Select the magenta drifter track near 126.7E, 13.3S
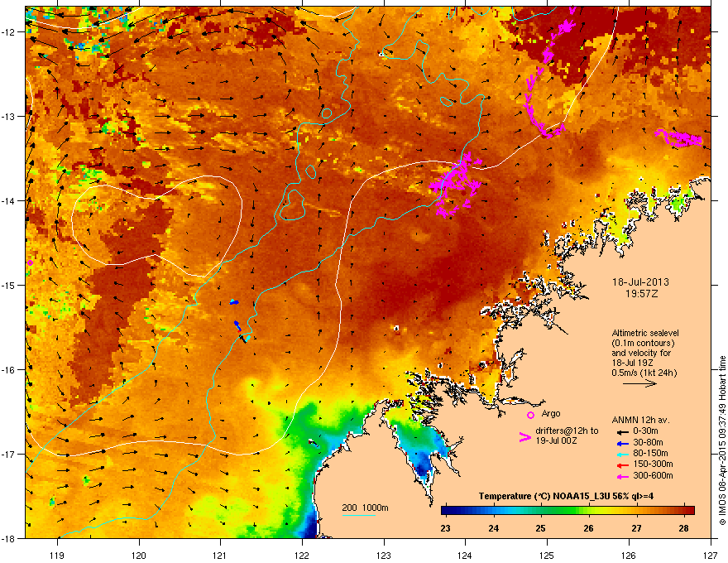 [x=679, y=138]
